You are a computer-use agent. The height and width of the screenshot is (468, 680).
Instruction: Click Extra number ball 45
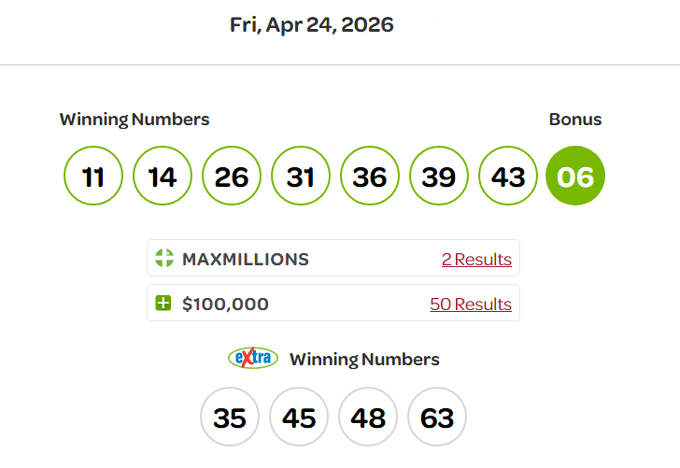coord(299,417)
